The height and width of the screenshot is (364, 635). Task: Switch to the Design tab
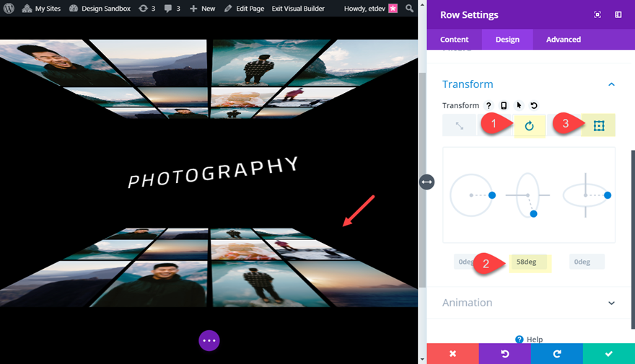pos(507,39)
